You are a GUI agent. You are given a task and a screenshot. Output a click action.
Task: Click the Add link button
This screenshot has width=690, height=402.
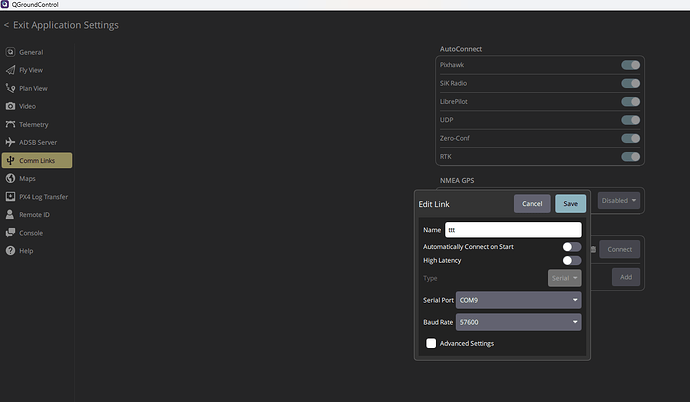pos(626,277)
